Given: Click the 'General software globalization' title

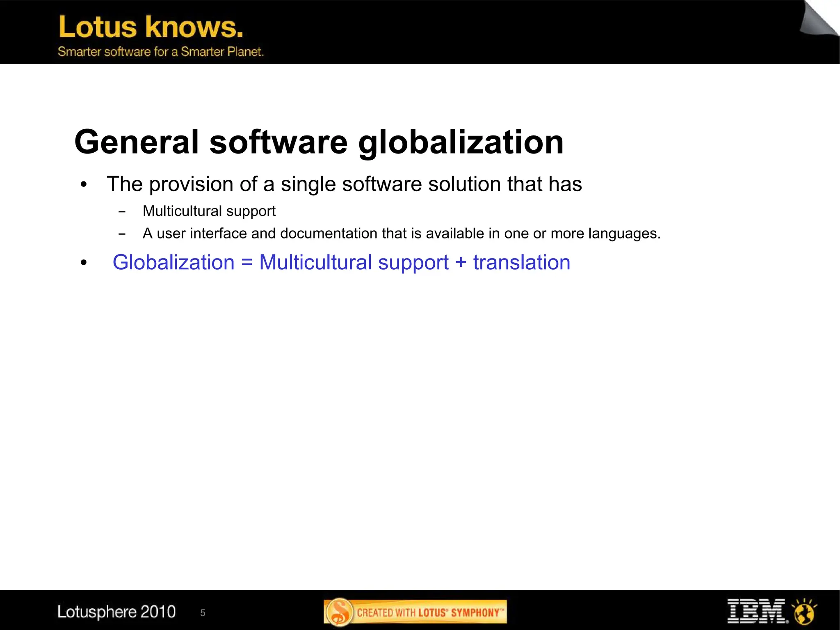Looking at the screenshot, I should (x=319, y=142).
